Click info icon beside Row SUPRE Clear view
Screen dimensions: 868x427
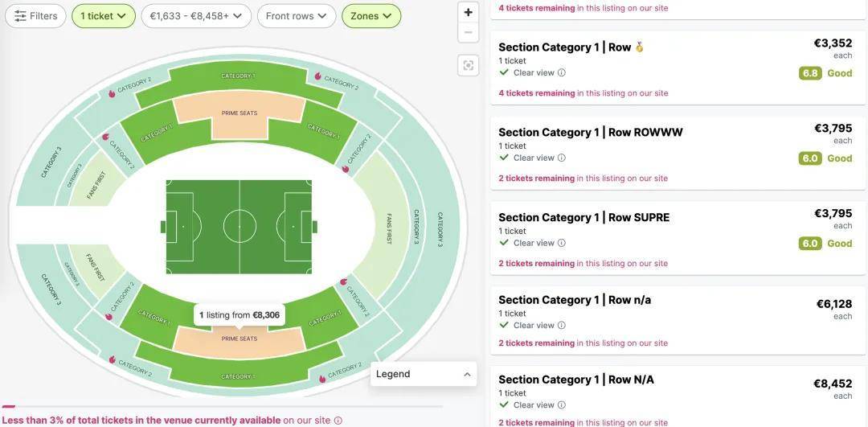click(562, 243)
